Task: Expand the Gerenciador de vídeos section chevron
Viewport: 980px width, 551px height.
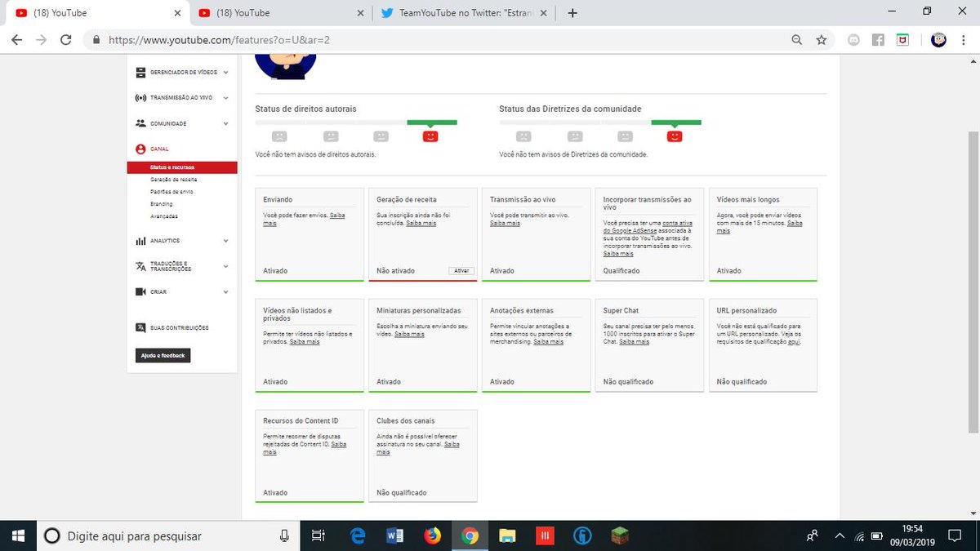Action: 225,73
